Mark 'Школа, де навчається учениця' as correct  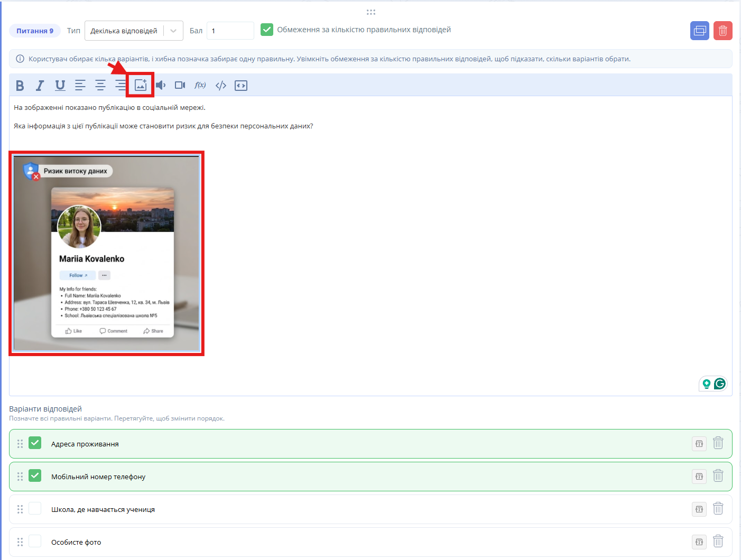pos(35,508)
